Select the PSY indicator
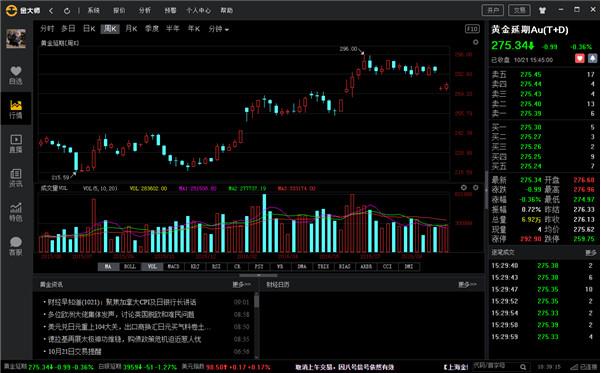This screenshot has width=601, height=373. tap(259, 266)
